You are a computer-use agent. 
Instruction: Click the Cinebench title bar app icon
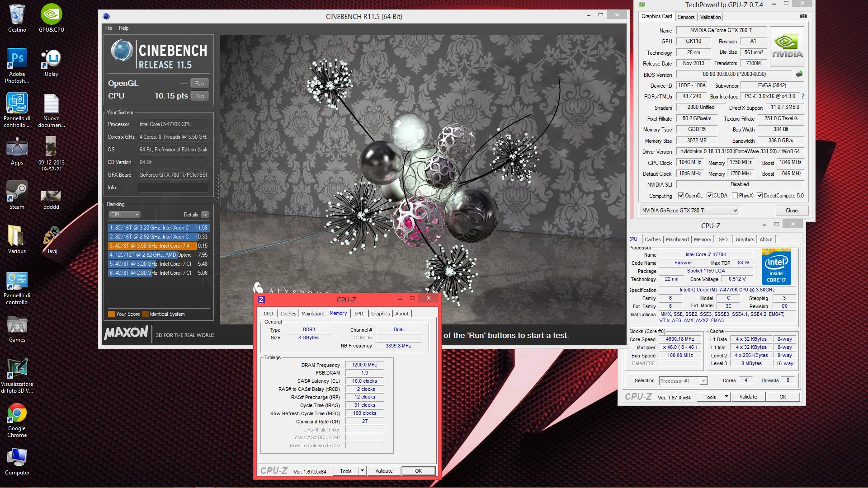(106, 16)
